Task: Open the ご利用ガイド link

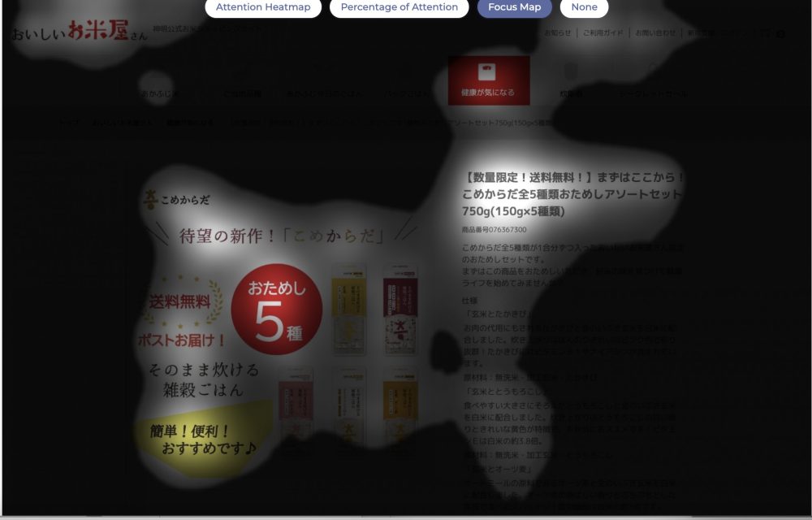Action: [x=603, y=33]
